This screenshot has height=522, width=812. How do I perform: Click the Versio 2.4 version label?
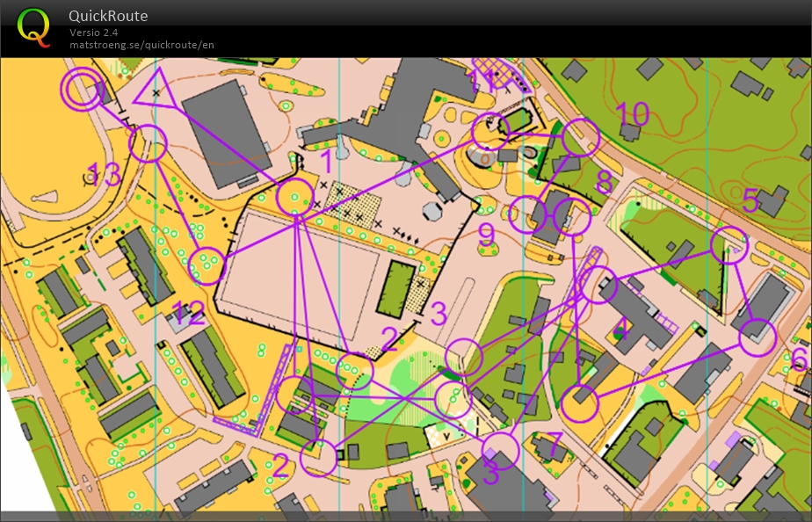(94, 33)
